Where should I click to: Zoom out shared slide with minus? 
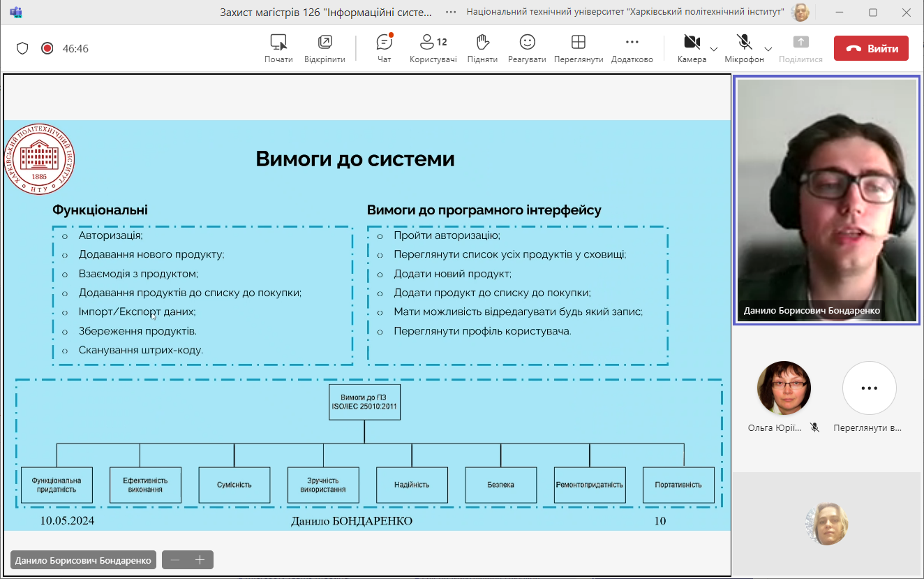tap(175, 560)
